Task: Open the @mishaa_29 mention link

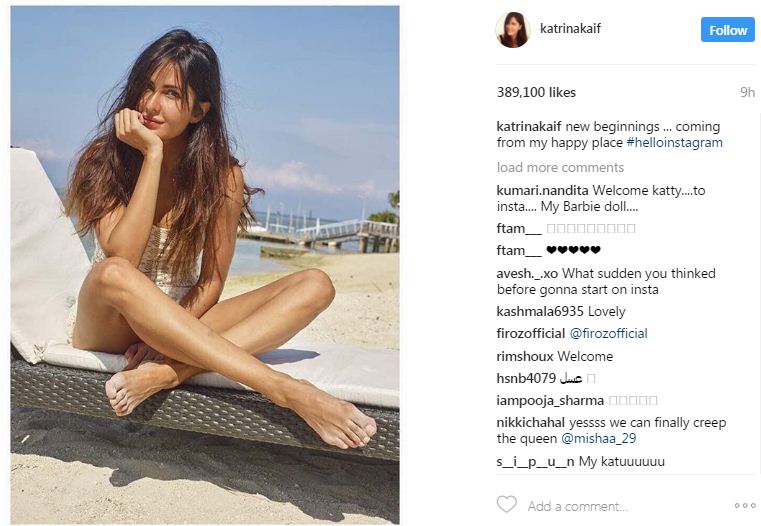Action: point(598,439)
